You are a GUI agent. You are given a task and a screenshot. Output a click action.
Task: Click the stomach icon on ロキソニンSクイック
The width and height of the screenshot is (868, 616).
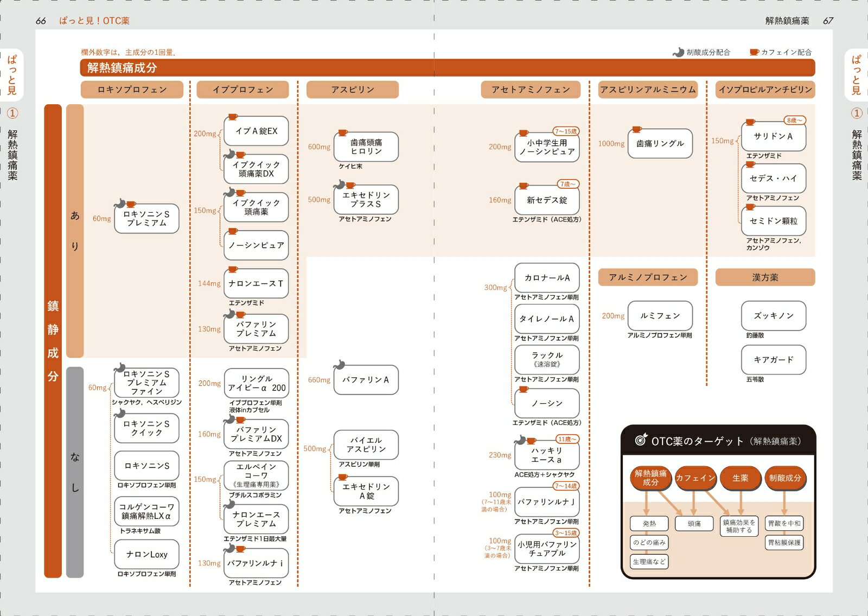(x=120, y=414)
